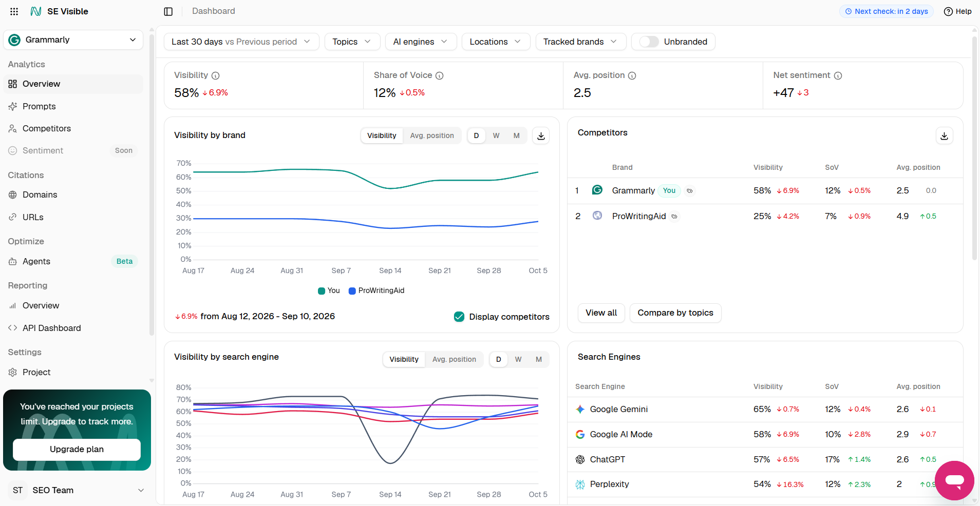Viewport: 980px width, 506px height.
Task: Click the link icon next to ProWritingAid
Action: (x=674, y=217)
